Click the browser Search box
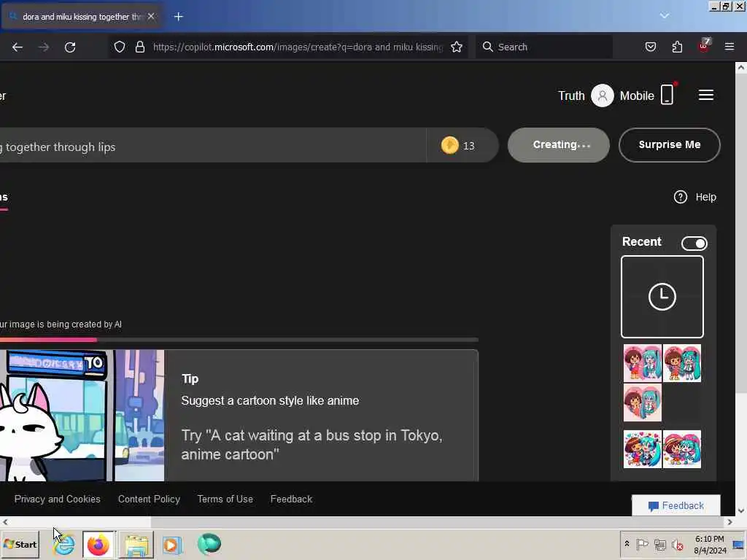 pos(544,47)
